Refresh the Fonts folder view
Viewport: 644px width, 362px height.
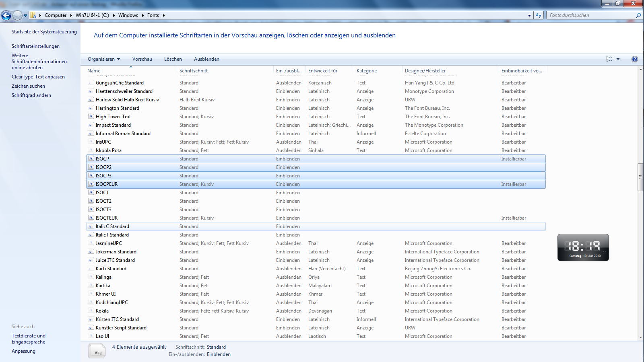[x=539, y=15]
